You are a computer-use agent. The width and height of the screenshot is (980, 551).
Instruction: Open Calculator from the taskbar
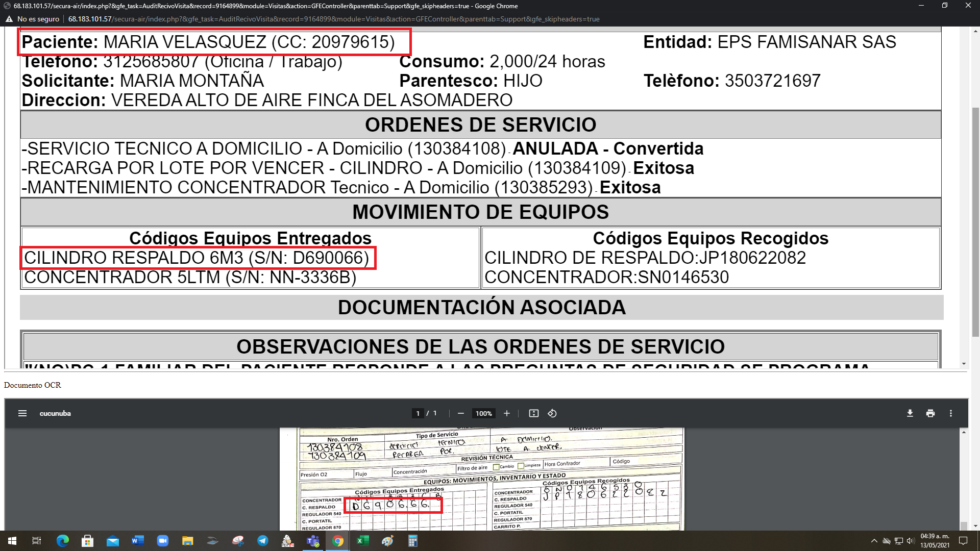click(x=413, y=541)
